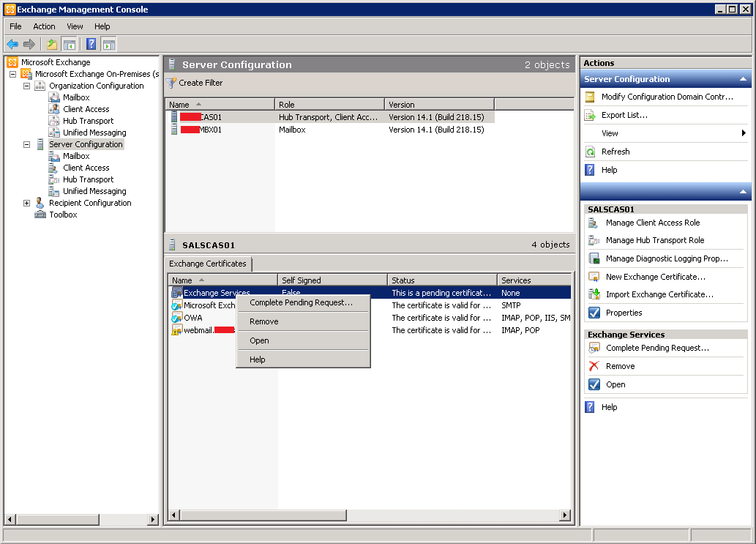Click the red X Remove icon

594,366
